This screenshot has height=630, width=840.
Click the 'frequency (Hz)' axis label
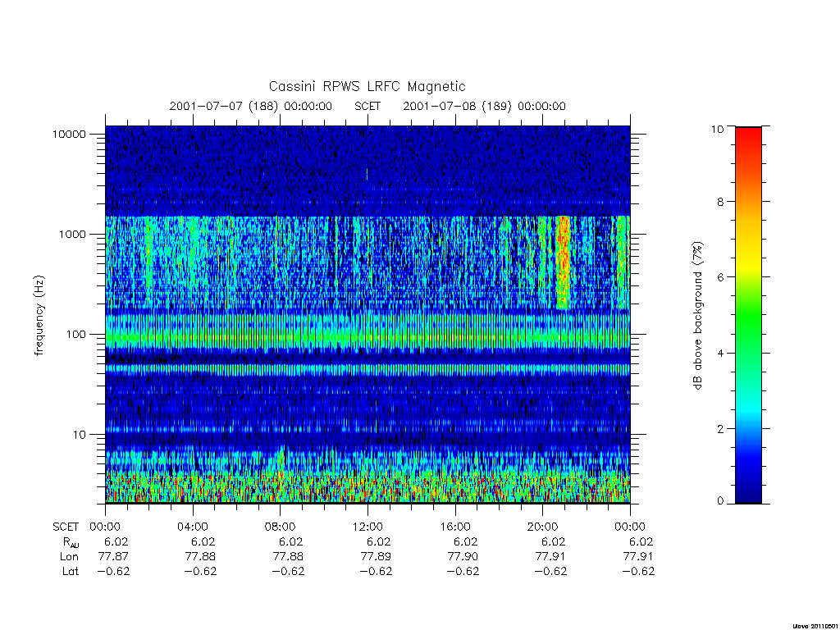39,316
